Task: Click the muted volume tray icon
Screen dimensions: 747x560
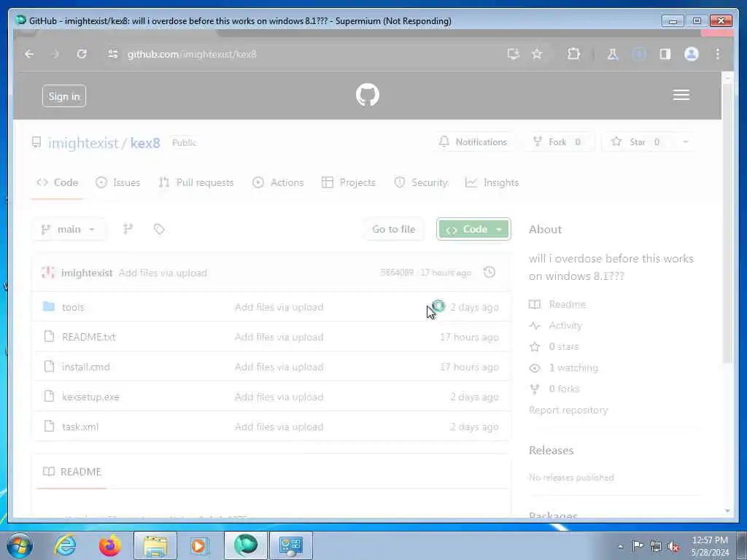Action: pos(674,546)
